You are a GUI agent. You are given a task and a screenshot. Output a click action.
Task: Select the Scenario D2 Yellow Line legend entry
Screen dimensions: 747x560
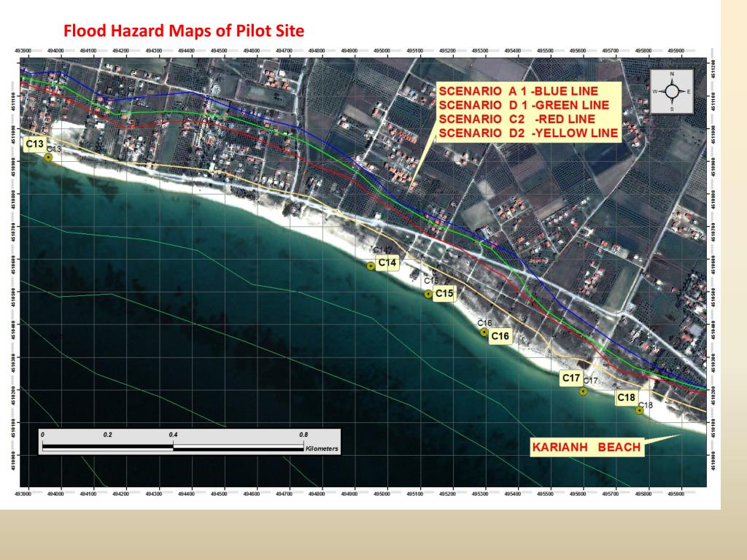tap(528, 133)
